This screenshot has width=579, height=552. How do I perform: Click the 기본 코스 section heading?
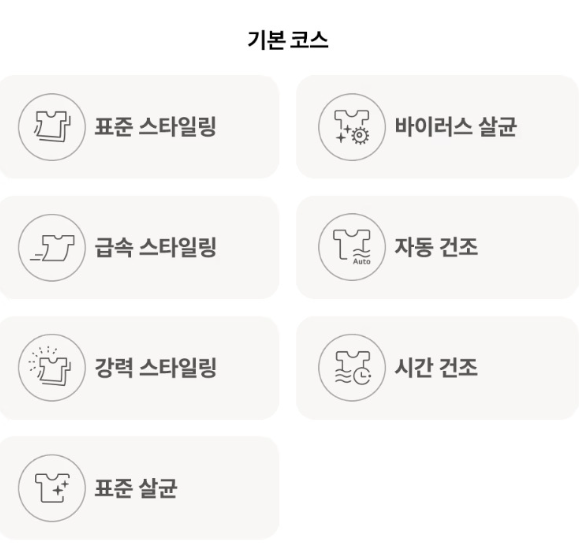point(288,40)
